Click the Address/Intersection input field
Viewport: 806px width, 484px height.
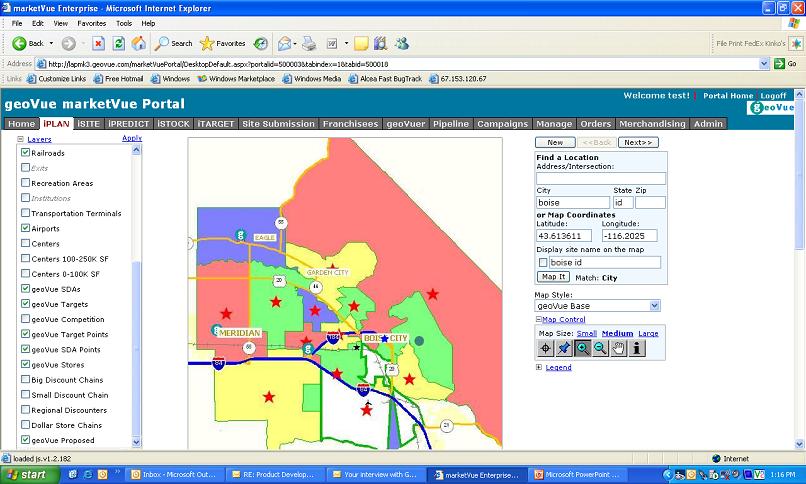(x=601, y=178)
